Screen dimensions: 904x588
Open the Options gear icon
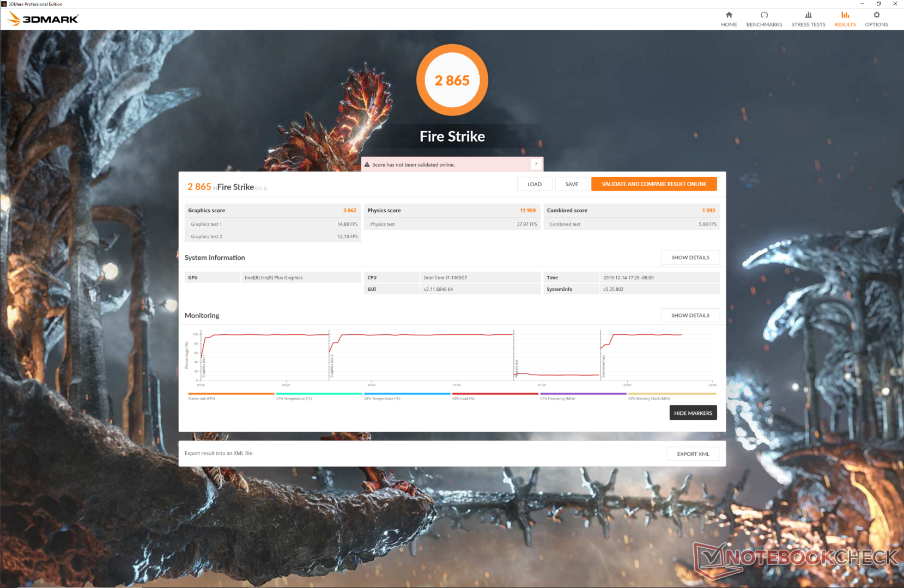click(876, 15)
